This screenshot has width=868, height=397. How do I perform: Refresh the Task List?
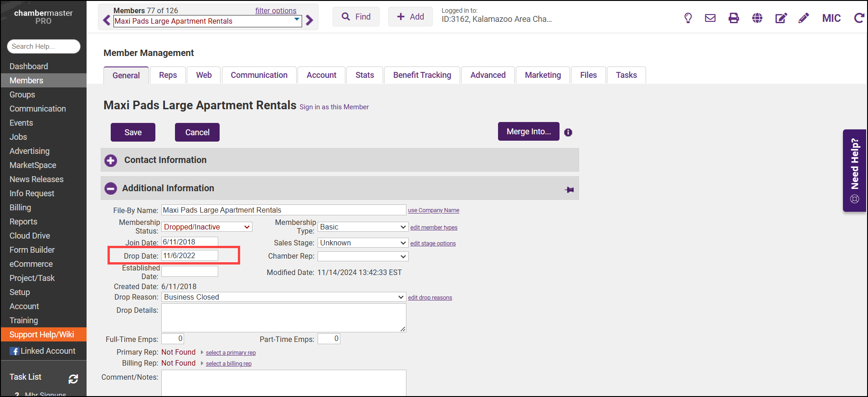tap(73, 379)
